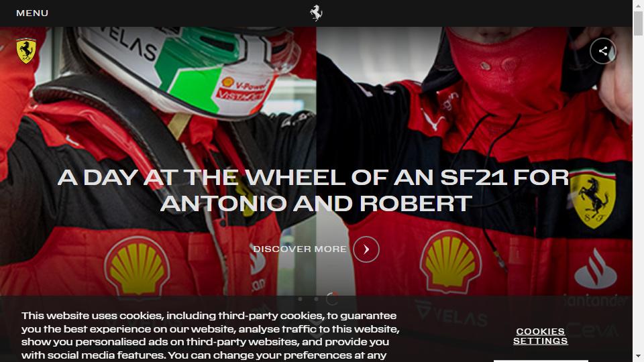Open the MENU navigation
This screenshot has height=362, width=644.
pyautogui.click(x=32, y=13)
